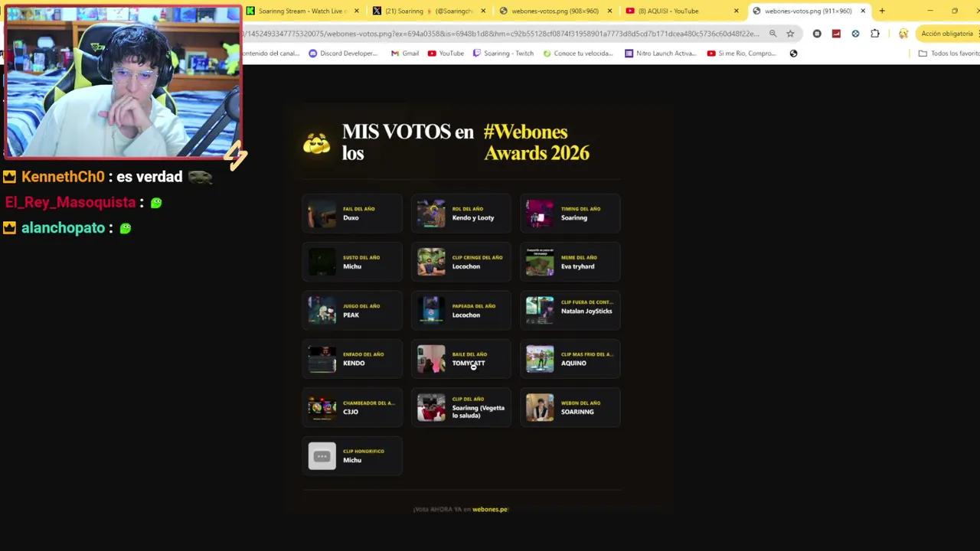
Task: Open the Discord Developer bookmark
Action: click(343, 54)
